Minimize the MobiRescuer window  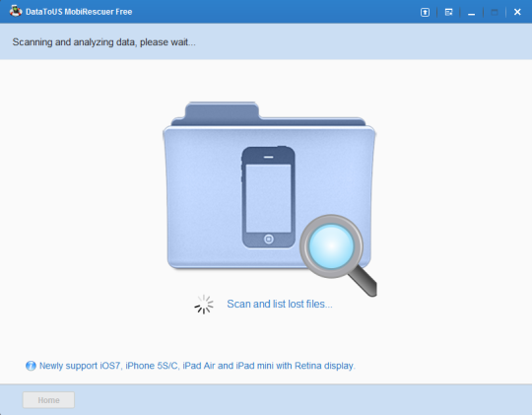[471, 13]
